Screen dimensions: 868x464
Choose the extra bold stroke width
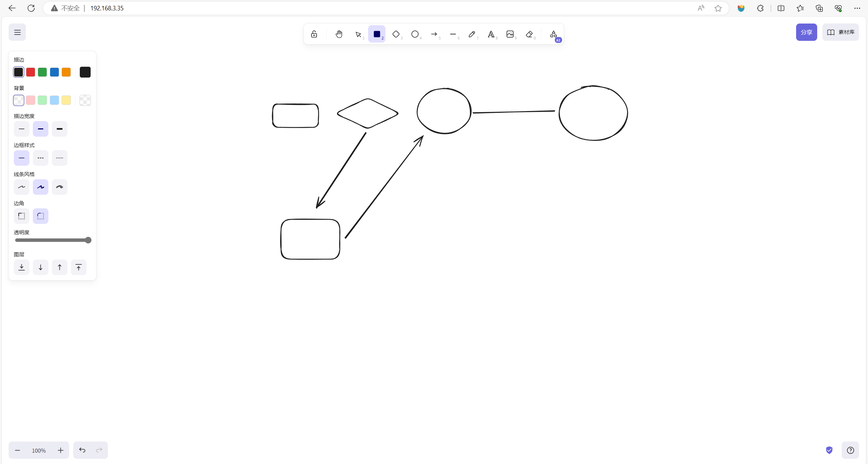coord(59,129)
